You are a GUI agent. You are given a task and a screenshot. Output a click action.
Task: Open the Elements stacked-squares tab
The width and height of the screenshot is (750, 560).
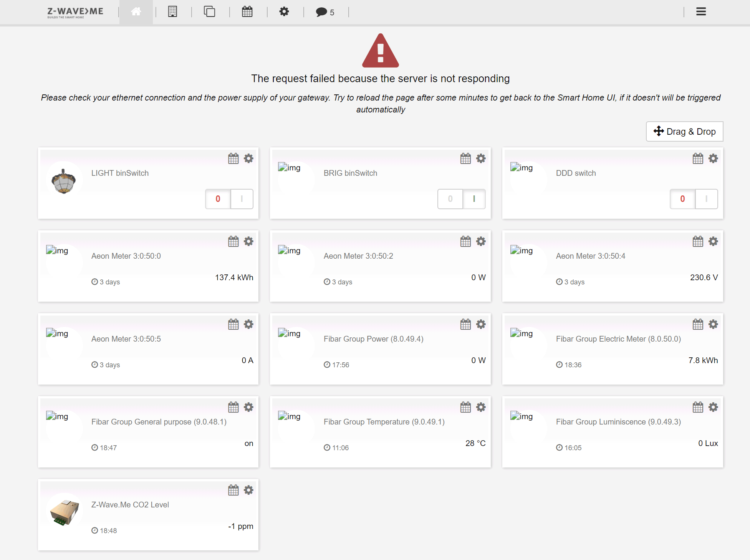[209, 12]
